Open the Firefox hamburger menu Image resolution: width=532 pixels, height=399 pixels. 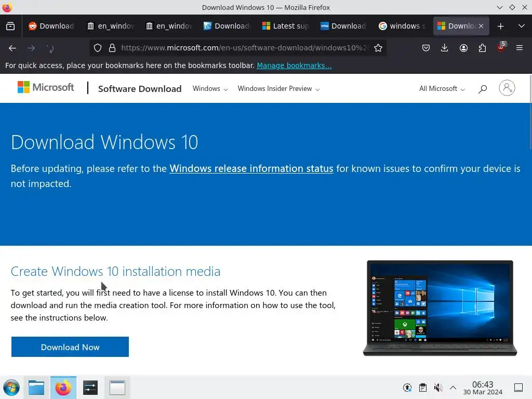(x=520, y=48)
